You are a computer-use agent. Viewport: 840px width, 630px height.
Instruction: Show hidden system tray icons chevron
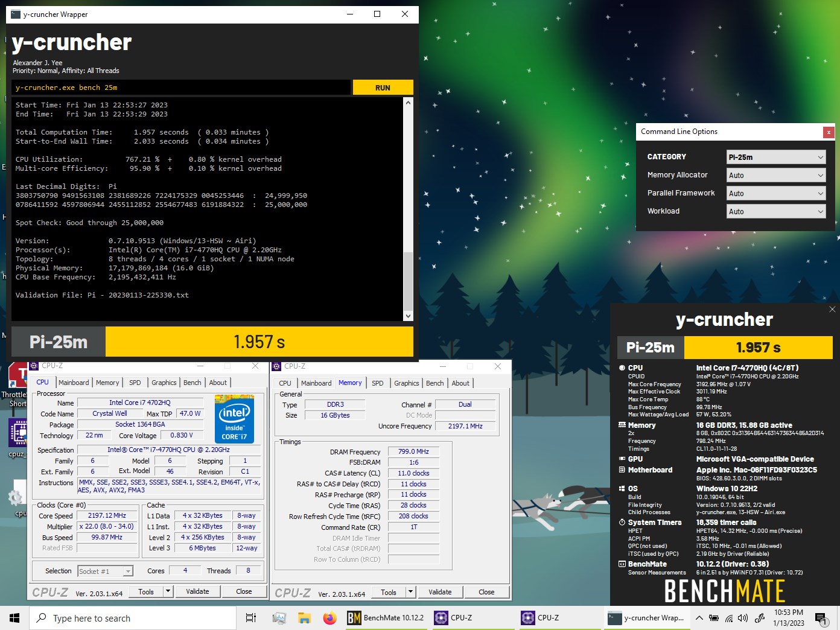point(699,618)
